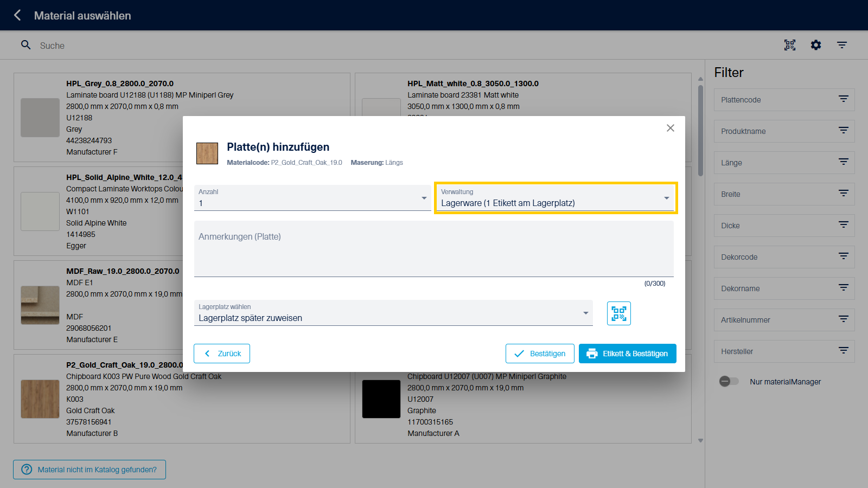Select MDF_Raw_19.0_2800.0_2070.0 material title
This screenshot has height=488, width=868.
[x=123, y=271]
